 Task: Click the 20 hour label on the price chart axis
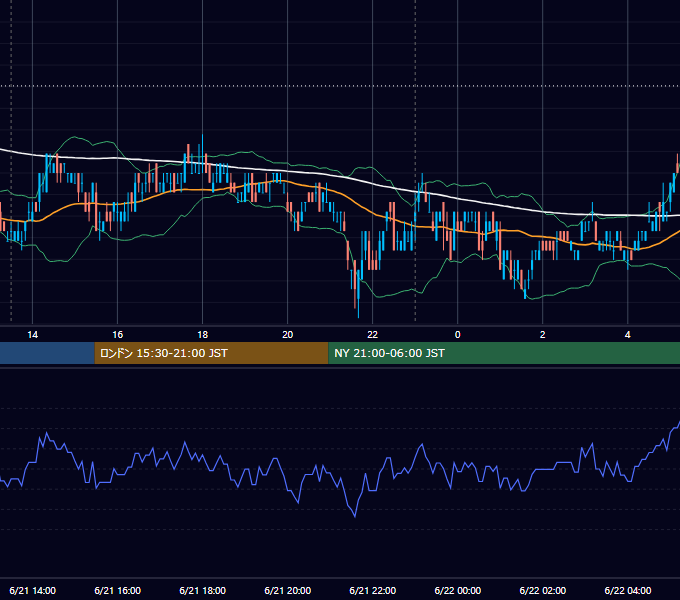click(288, 335)
